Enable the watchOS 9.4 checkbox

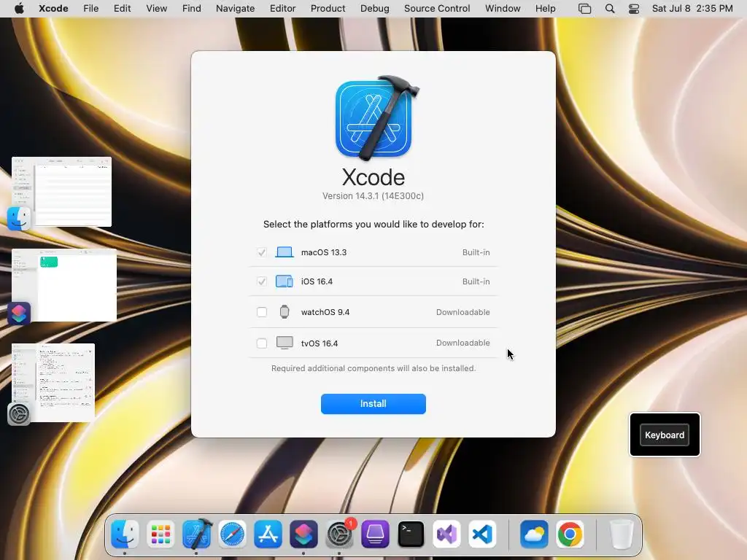point(262,312)
